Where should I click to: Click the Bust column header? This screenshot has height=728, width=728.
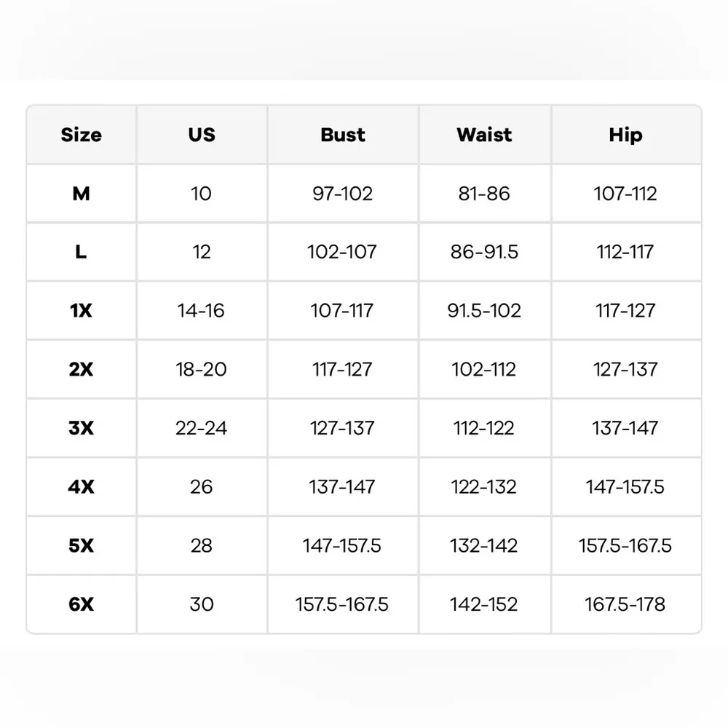(343, 135)
